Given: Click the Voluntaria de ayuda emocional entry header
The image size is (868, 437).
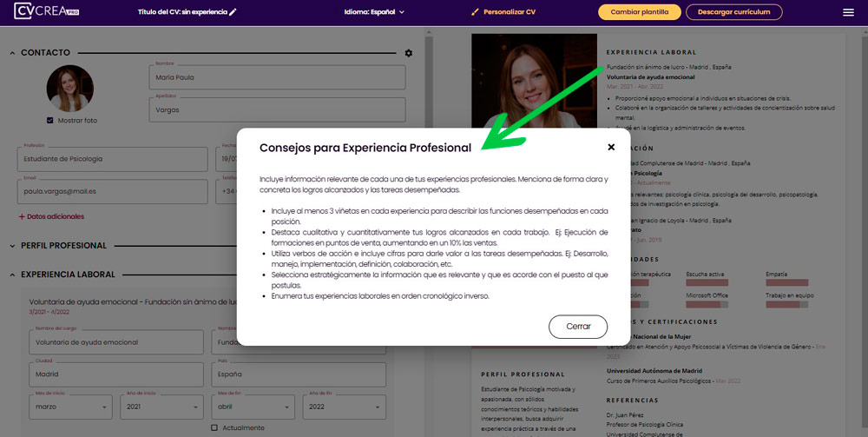Looking at the screenshot, I should (x=133, y=301).
